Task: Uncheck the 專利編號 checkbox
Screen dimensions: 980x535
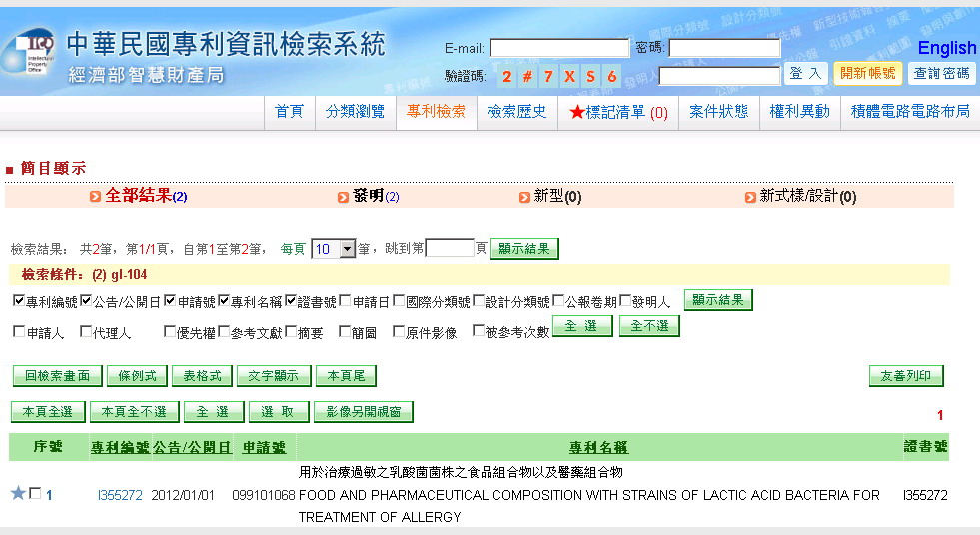Action: tap(19, 300)
